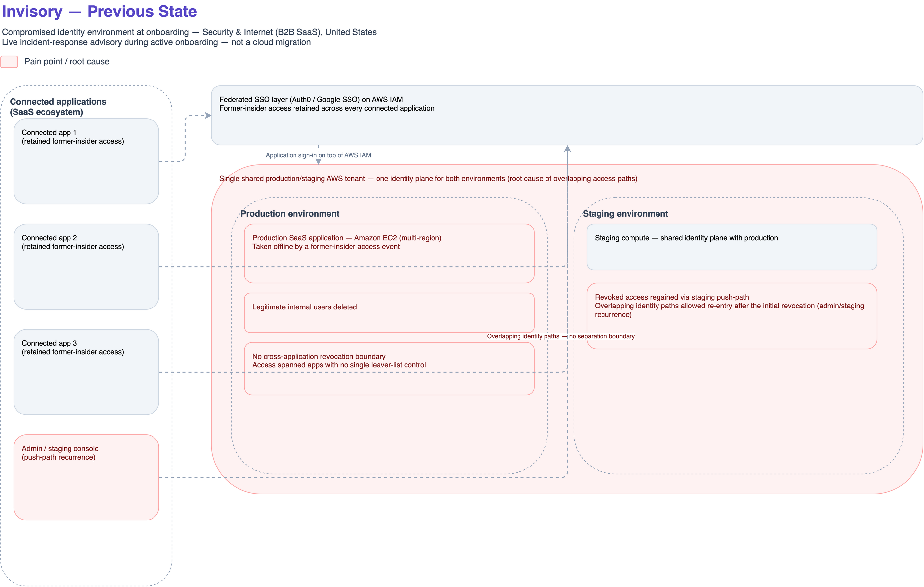The image size is (924, 587).
Task: Click 'Overlapping identity paths — no separation boundary' label
Action: [561, 336]
